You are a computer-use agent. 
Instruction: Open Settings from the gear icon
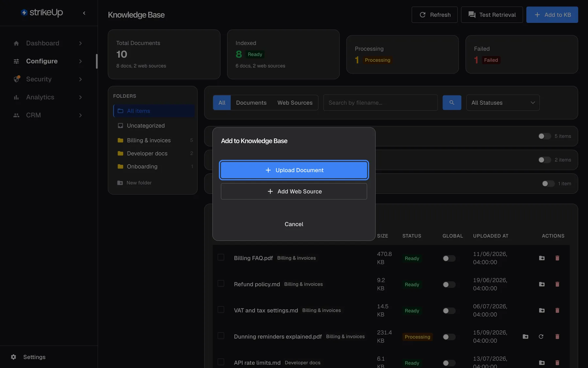[13, 357]
